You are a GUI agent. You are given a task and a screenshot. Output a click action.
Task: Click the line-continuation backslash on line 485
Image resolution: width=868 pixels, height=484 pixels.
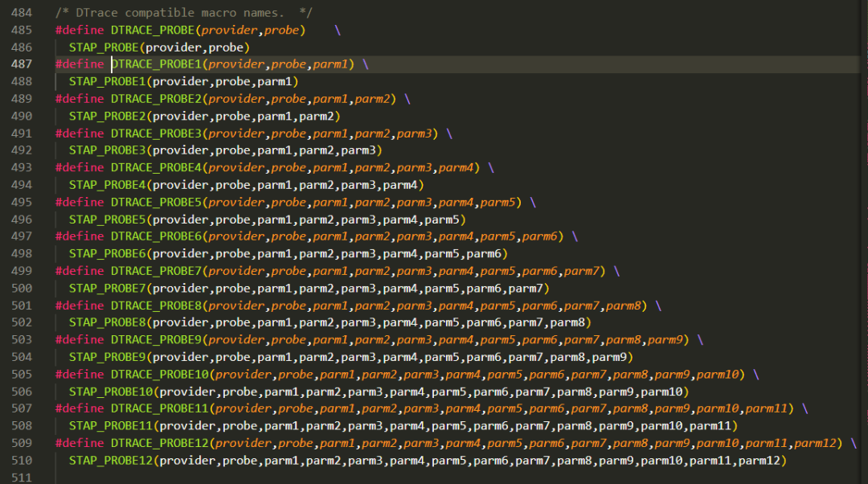[x=337, y=30]
